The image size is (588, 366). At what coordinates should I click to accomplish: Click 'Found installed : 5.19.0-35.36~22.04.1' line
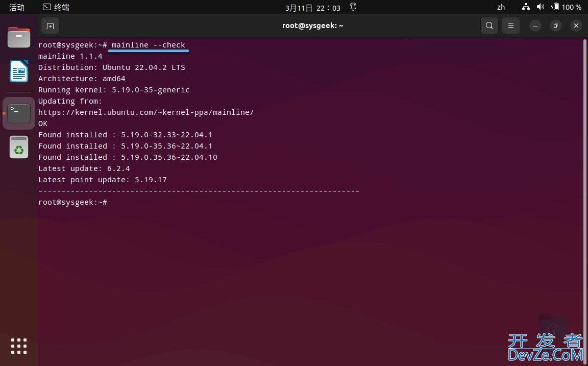125,147
